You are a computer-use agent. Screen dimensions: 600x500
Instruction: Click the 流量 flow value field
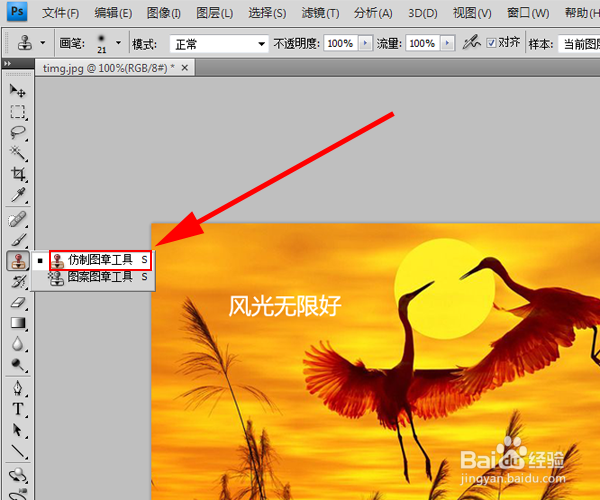[423, 43]
